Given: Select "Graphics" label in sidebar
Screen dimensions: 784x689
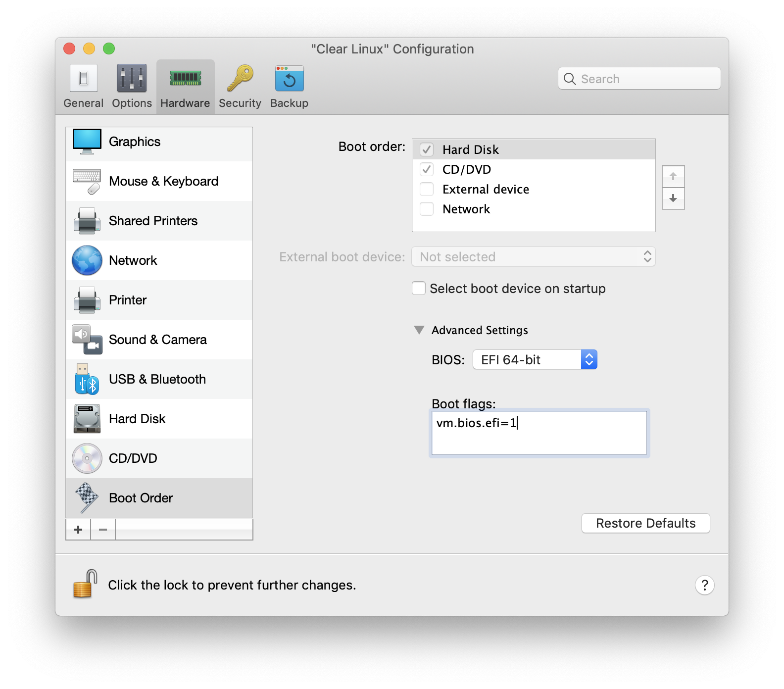Looking at the screenshot, I should [135, 142].
